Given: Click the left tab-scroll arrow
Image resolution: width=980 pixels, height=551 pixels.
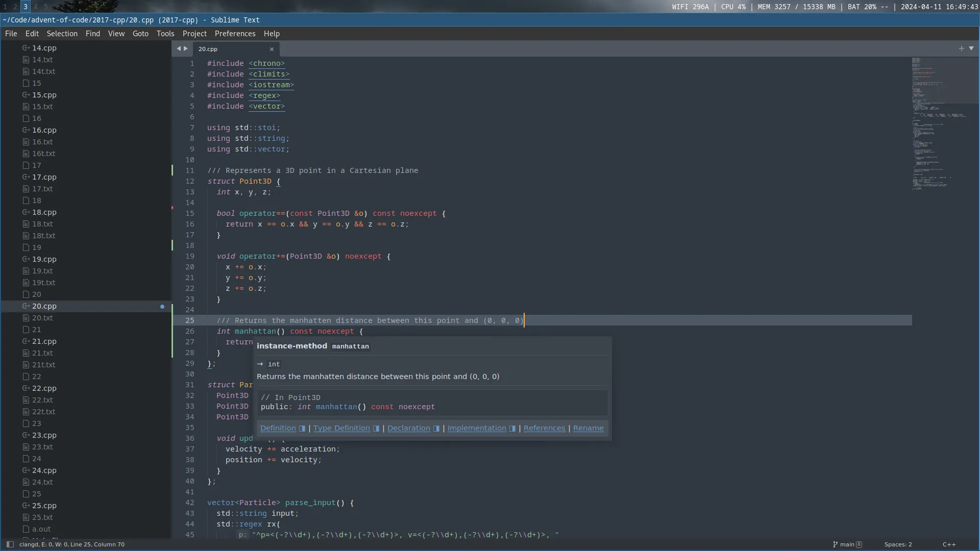Looking at the screenshot, I should (179, 48).
